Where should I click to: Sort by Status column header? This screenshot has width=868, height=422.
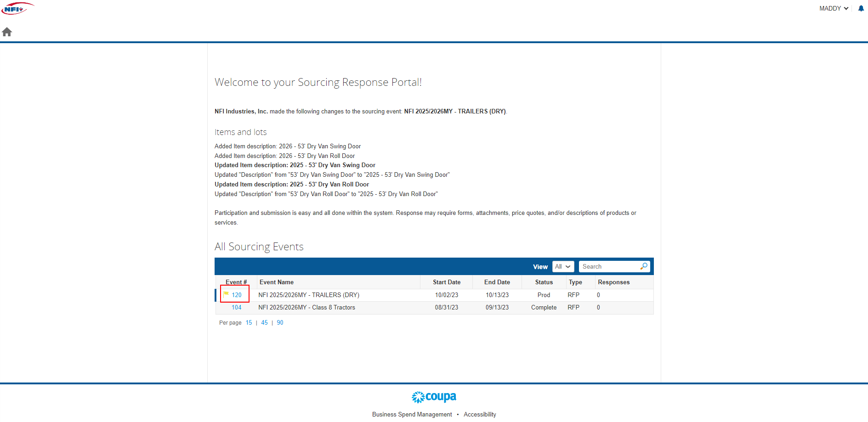coord(544,282)
